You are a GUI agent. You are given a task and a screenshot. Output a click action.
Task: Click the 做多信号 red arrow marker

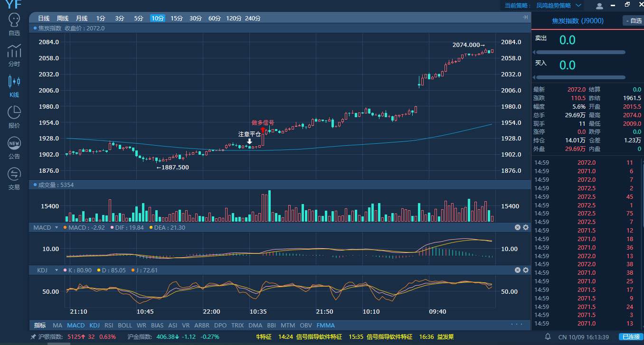click(x=263, y=129)
